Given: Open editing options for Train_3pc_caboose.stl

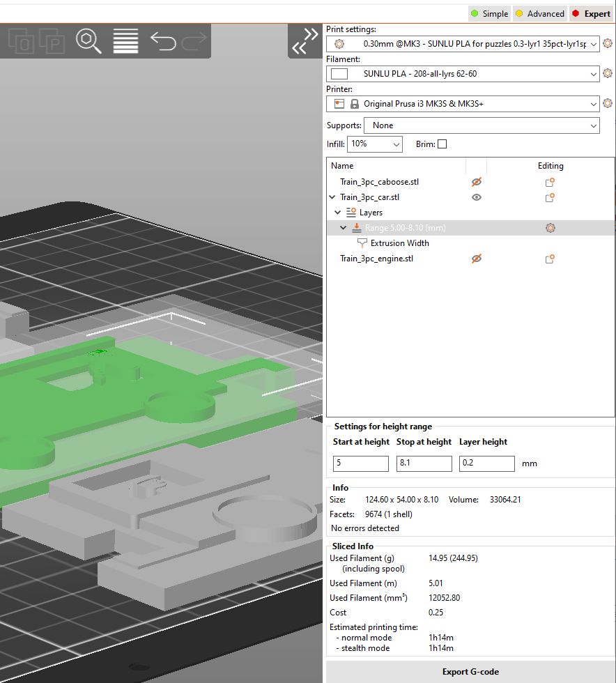Looking at the screenshot, I should coord(549,182).
